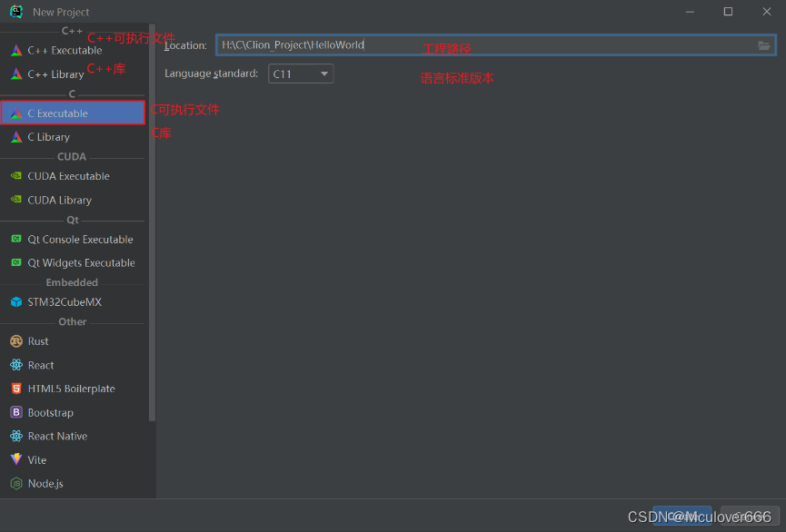786x532 pixels.
Task: Select C++ Library project type
Action: 73,74
